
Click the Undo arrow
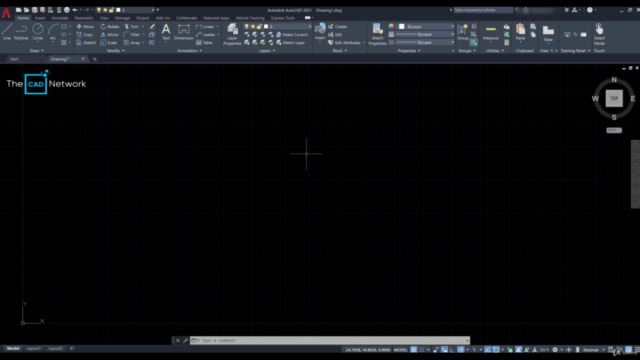click(x=75, y=10)
